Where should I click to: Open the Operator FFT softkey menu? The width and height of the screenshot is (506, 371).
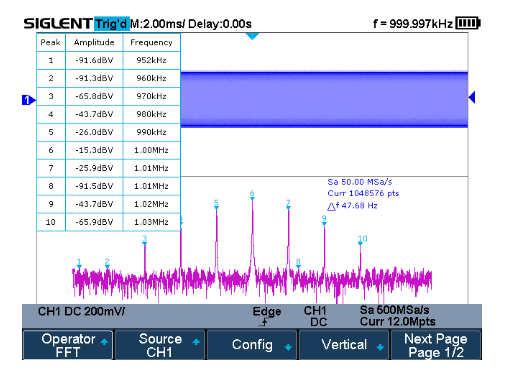click(x=68, y=345)
